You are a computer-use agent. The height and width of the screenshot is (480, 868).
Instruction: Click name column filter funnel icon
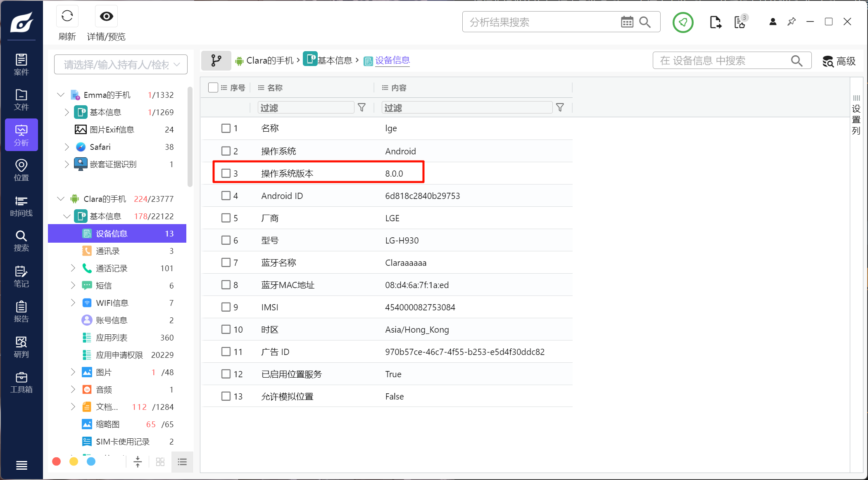click(x=361, y=108)
